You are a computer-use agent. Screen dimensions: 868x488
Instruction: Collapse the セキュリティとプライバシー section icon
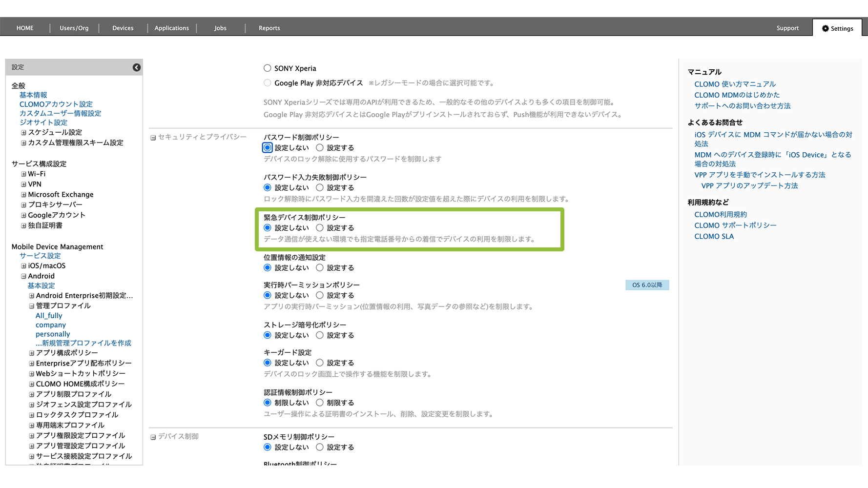[x=153, y=138]
